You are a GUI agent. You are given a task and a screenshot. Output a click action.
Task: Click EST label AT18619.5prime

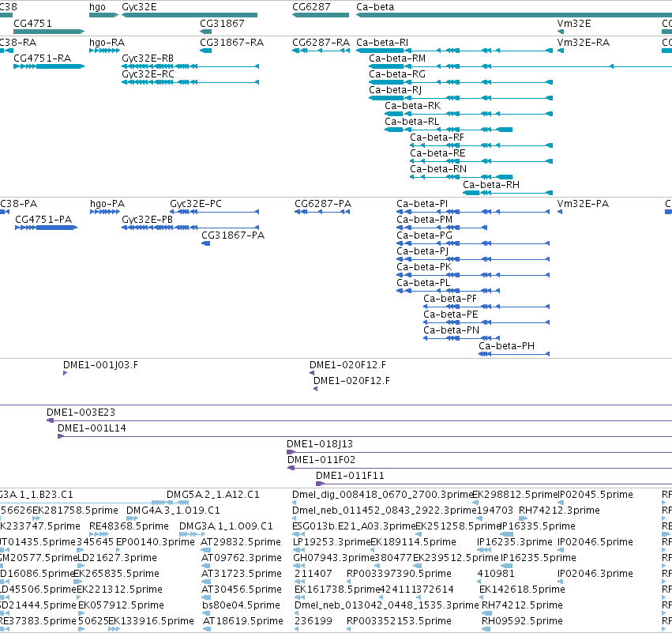pos(243,621)
